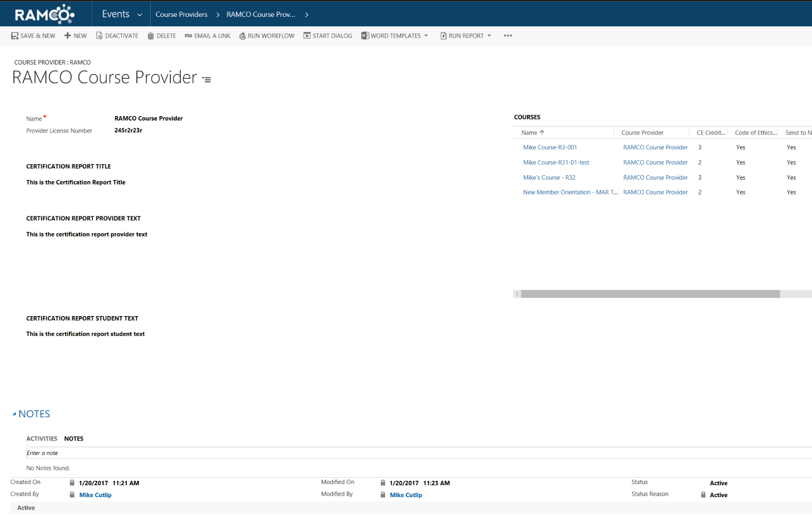
Task: Open Mike's Course - R32 link
Action: tap(549, 177)
